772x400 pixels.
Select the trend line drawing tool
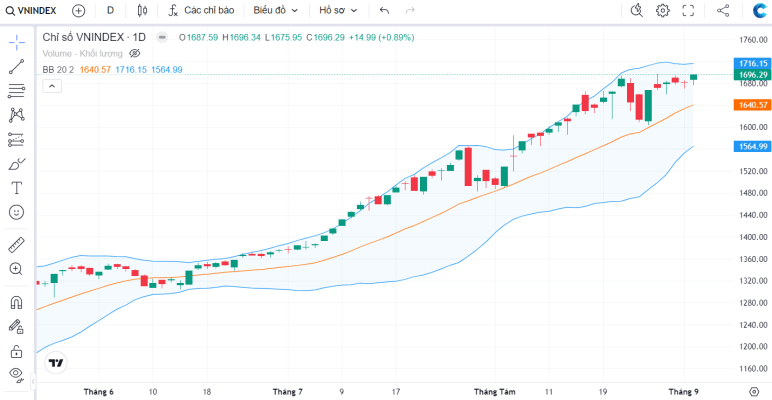click(x=16, y=67)
